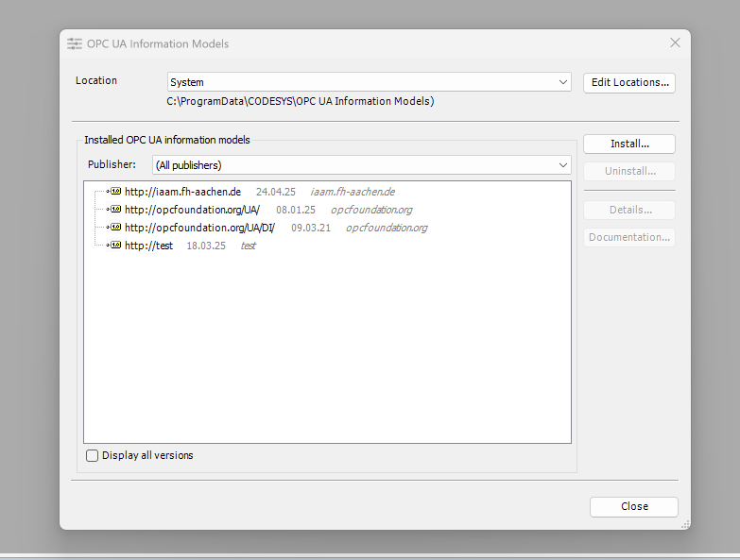The image size is (740, 560).
Task: Click the resize grip at dialog corner
Action: pos(685,524)
